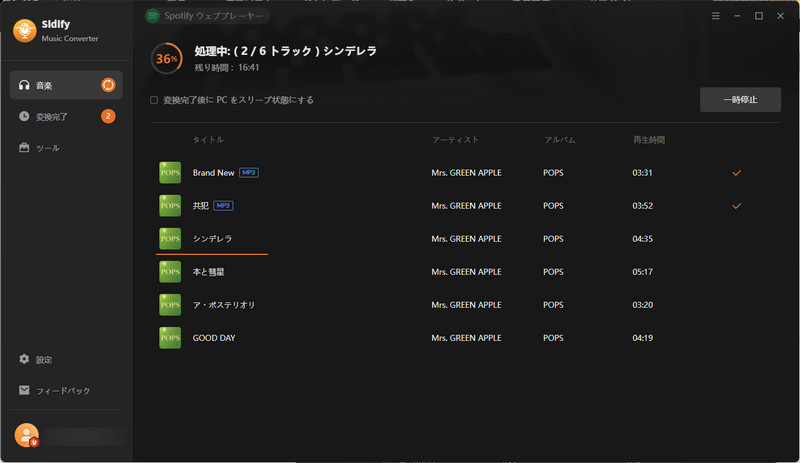Click the Spotify ウェブプレーヤー button
Screen dimensions: 800x463
click(x=208, y=16)
